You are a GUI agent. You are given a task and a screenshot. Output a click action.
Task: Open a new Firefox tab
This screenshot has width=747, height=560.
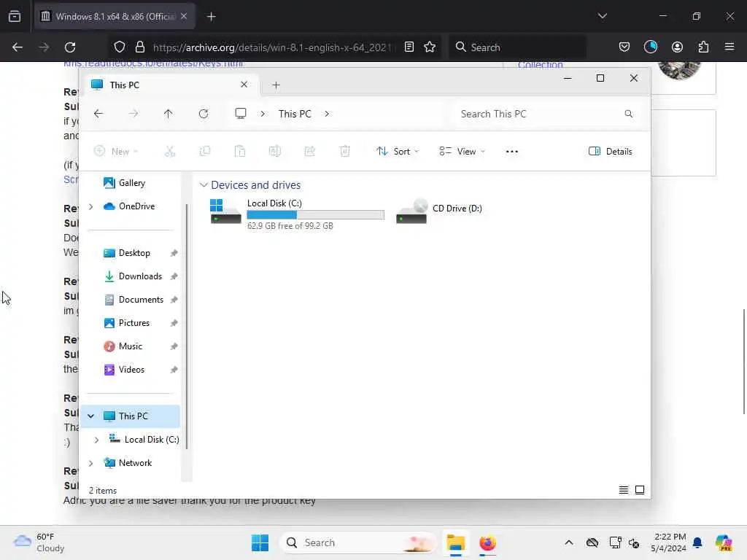[211, 17]
